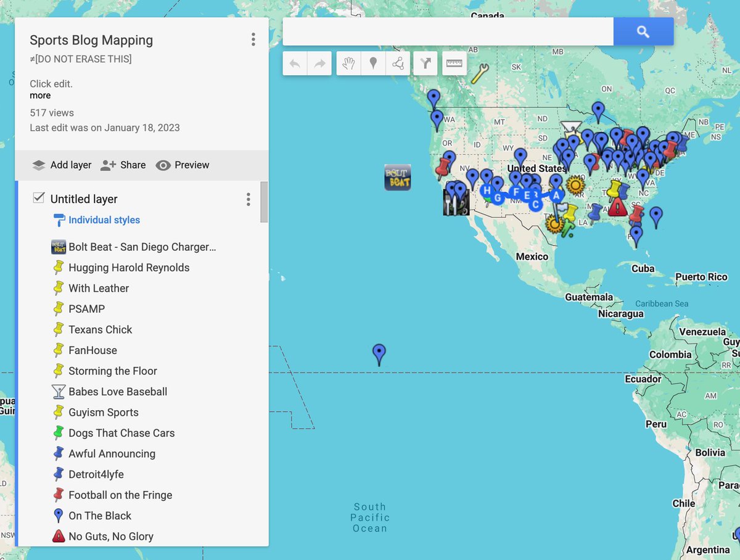Select FanHouse list item

pyautogui.click(x=92, y=350)
